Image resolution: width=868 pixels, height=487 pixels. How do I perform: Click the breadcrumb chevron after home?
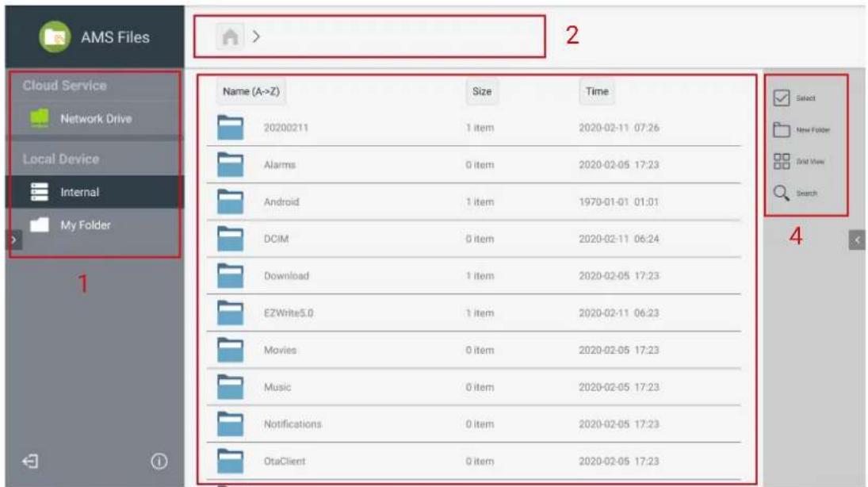click(x=256, y=36)
